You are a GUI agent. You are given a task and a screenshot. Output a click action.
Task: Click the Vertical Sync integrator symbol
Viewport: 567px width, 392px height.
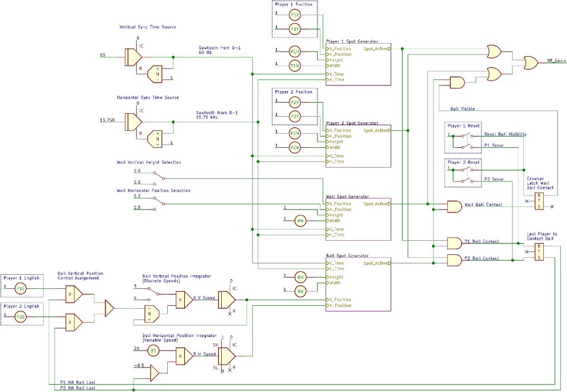tap(134, 57)
